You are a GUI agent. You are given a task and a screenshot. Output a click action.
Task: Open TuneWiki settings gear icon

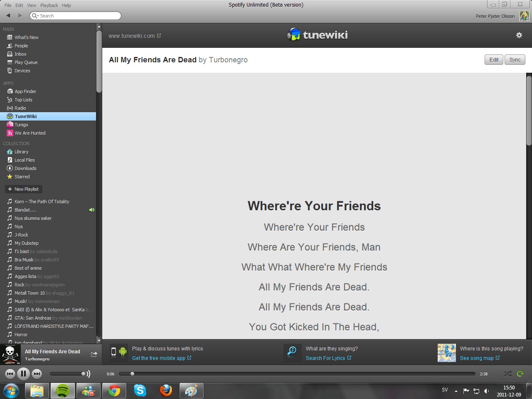point(519,35)
